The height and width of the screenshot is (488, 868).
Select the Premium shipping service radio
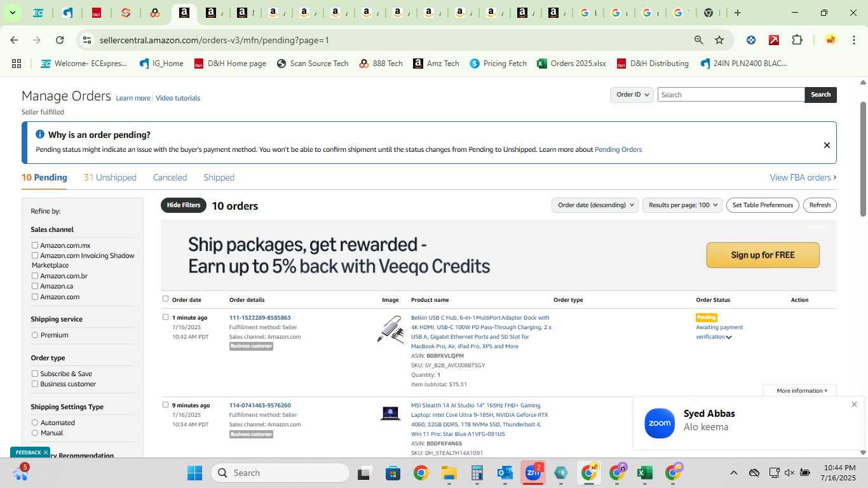tap(35, 335)
